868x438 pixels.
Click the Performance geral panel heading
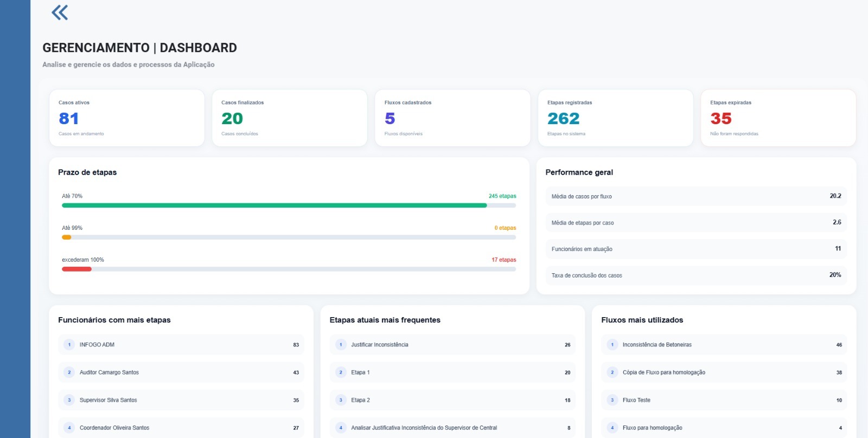click(579, 172)
